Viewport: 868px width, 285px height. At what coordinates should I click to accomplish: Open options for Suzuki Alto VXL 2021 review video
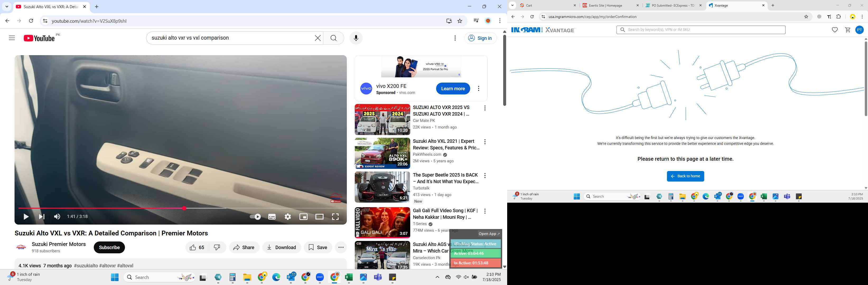pyautogui.click(x=485, y=142)
